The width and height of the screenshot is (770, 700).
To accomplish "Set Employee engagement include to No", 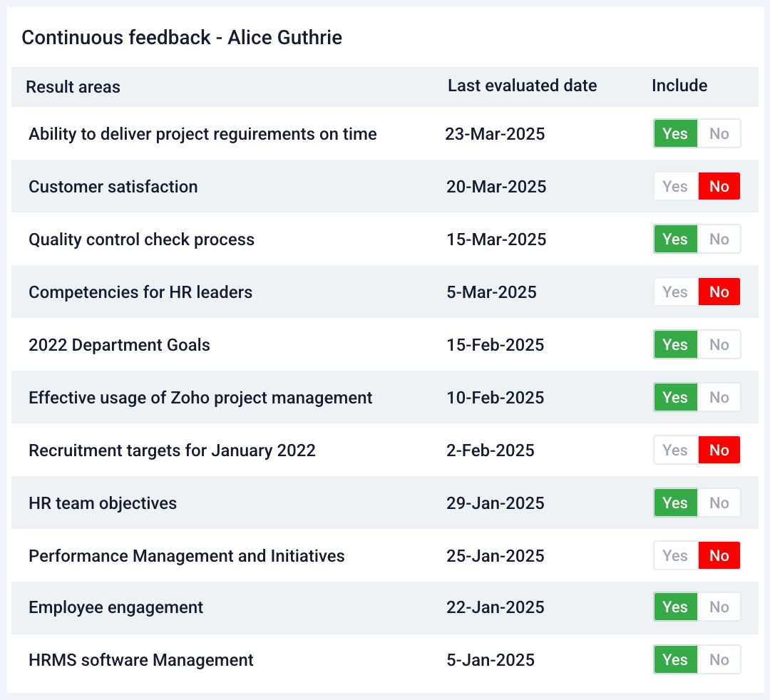I will point(719,607).
